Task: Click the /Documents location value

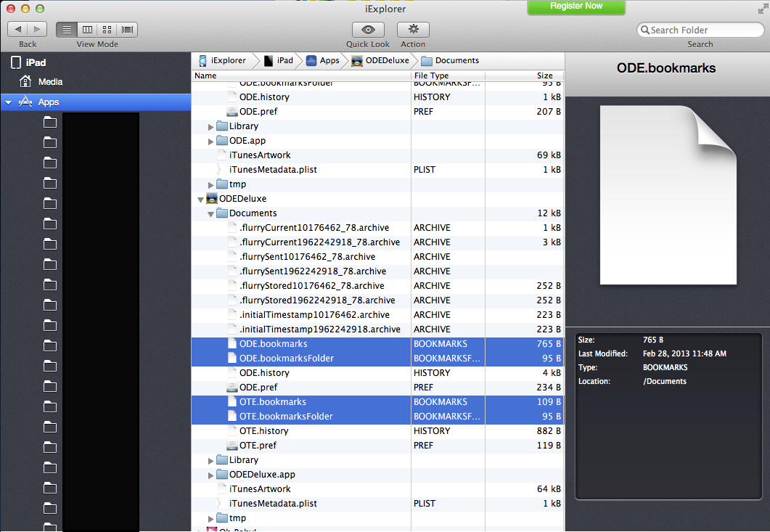Action: [x=665, y=381]
